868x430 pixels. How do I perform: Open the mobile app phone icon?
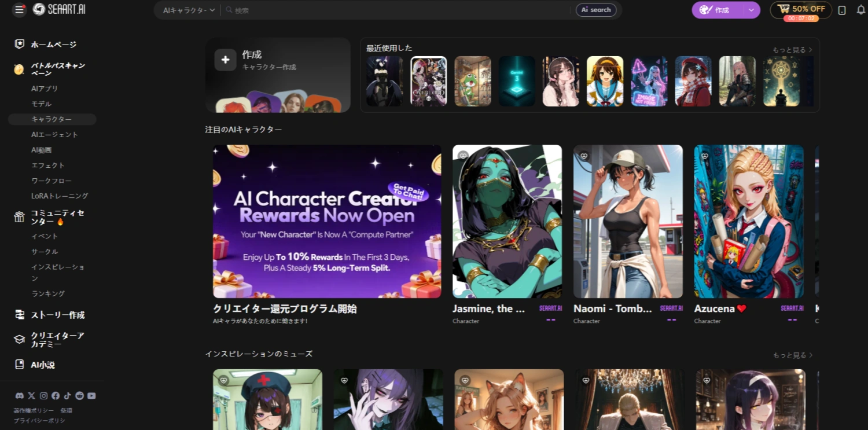[842, 10]
